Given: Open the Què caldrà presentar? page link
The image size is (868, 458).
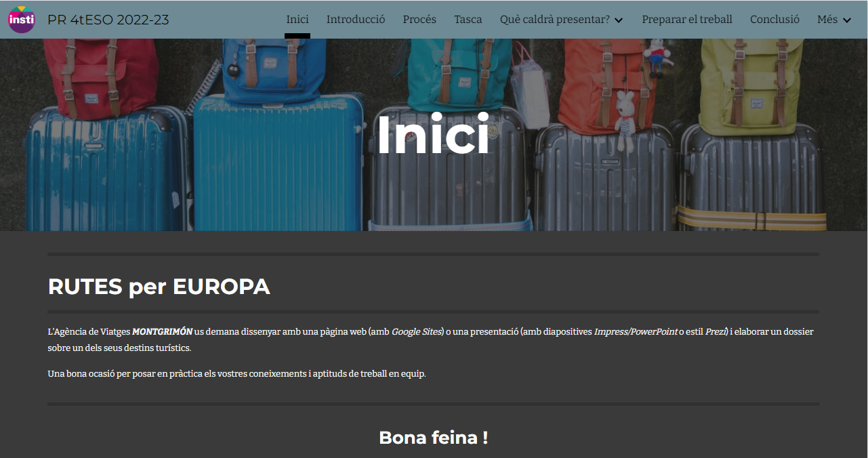Looking at the screenshot, I should [555, 20].
